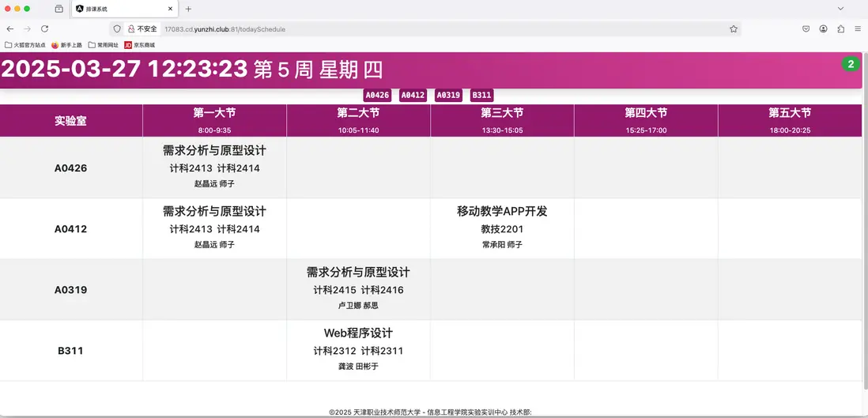The image size is (868, 418).
Task: Open the 京东商城 bookmark
Action: point(139,45)
